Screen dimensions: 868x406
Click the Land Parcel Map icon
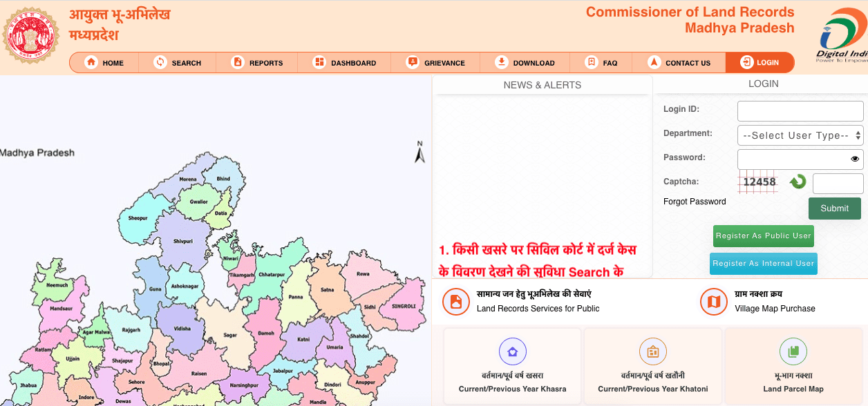pyautogui.click(x=793, y=351)
